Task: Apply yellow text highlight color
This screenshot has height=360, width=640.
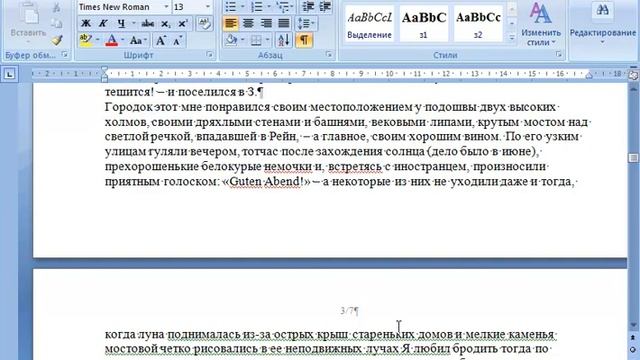Action: tap(85, 40)
